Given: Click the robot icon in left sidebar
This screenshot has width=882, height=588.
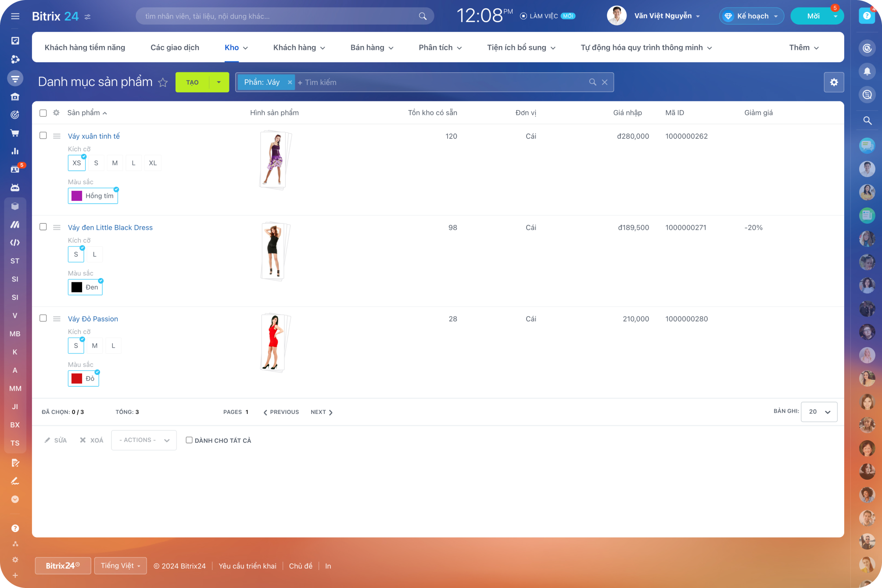Looking at the screenshot, I should 15,188.
